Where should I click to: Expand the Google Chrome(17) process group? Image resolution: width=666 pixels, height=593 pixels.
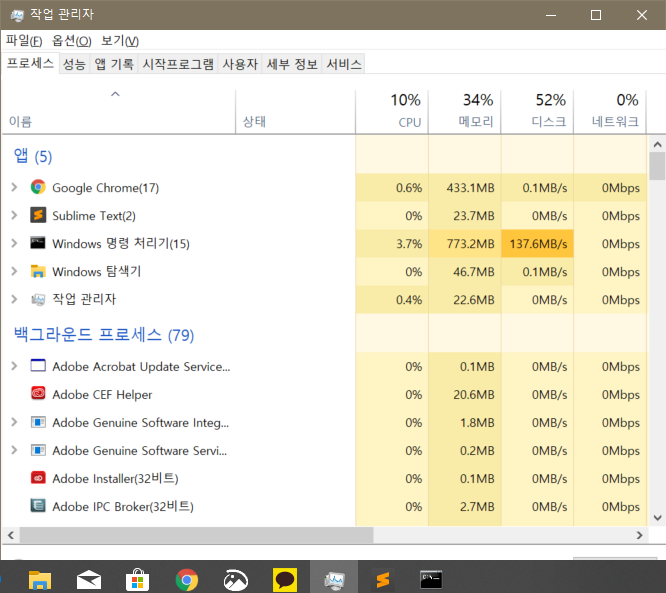14,187
